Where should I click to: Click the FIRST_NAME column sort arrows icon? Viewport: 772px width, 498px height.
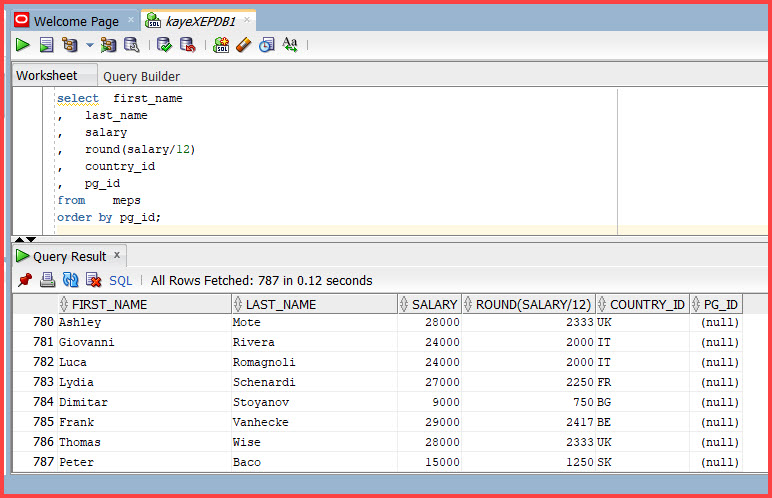(x=64, y=304)
